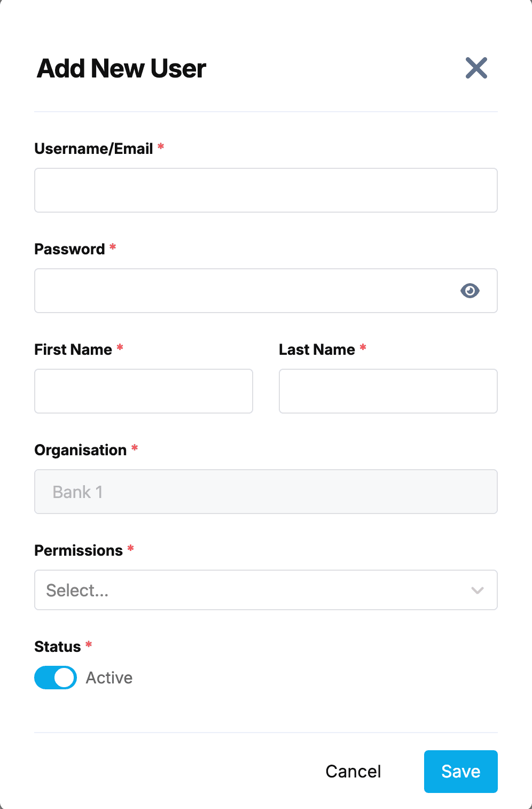Save the new user
The height and width of the screenshot is (809, 532).
[x=461, y=772]
